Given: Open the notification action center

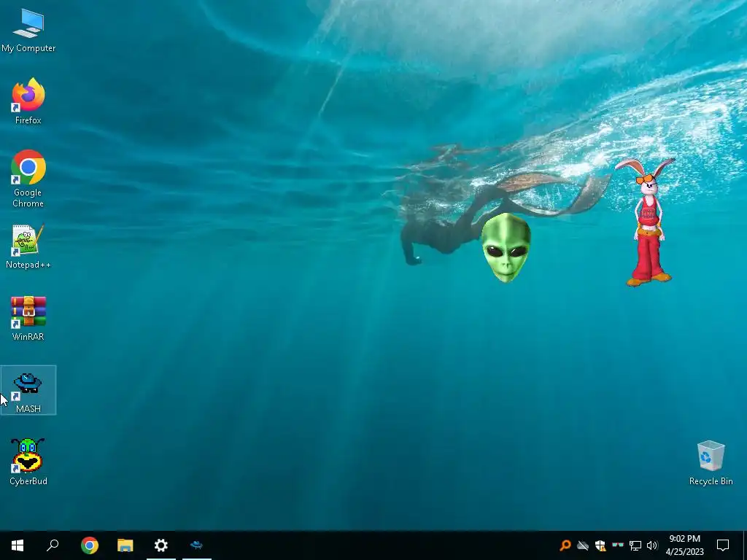Looking at the screenshot, I should pos(723,545).
